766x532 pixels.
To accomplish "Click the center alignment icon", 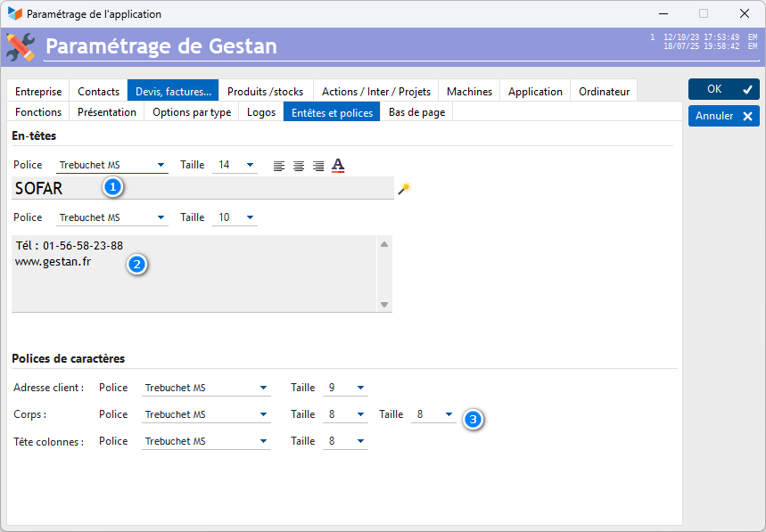I will click(299, 166).
